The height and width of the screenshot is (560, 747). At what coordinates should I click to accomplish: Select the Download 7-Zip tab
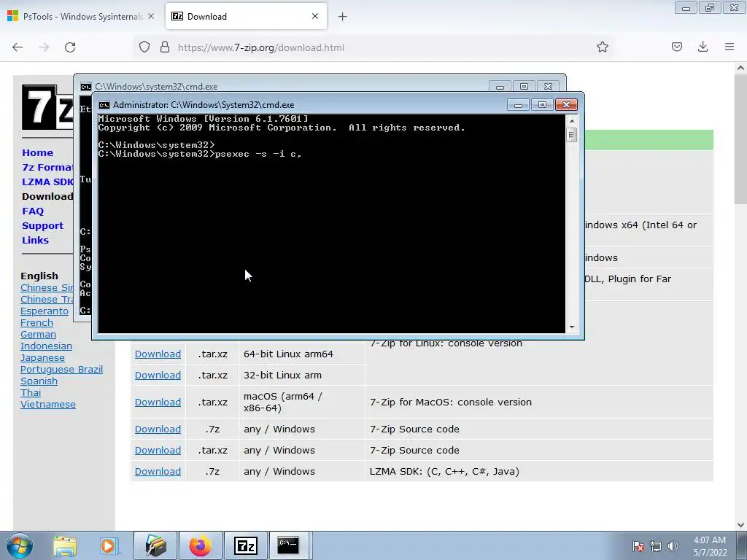(x=246, y=16)
